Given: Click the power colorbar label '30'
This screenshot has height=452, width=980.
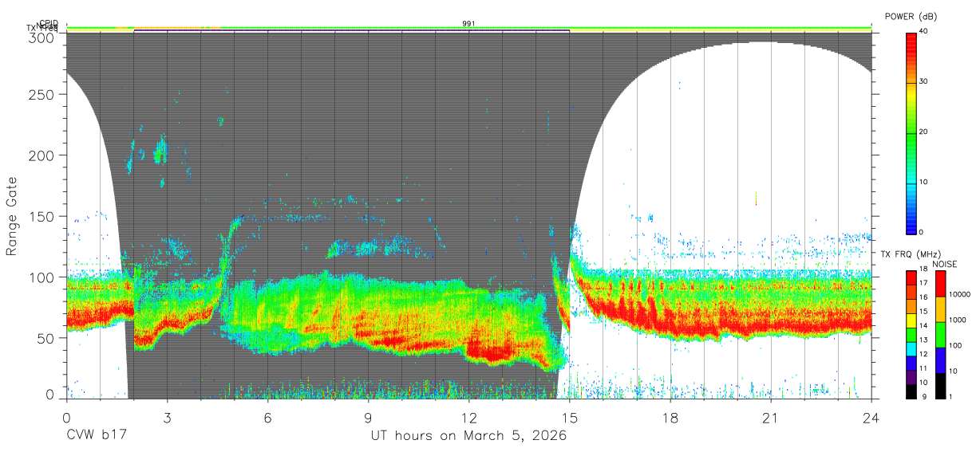Looking at the screenshot, I should tap(923, 81).
